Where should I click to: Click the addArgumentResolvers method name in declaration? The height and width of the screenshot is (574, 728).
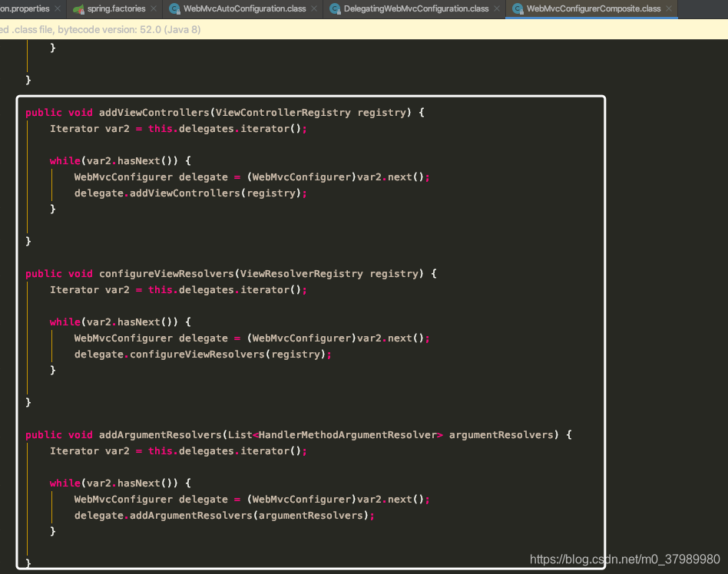[160, 435]
